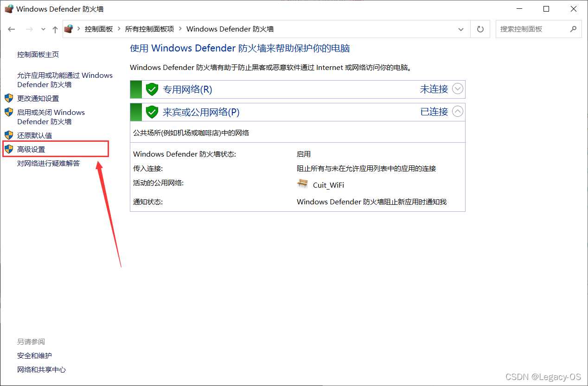Click 来宾或公用网络(P) section heading
The width and height of the screenshot is (588, 386).
(x=201, y=112)
